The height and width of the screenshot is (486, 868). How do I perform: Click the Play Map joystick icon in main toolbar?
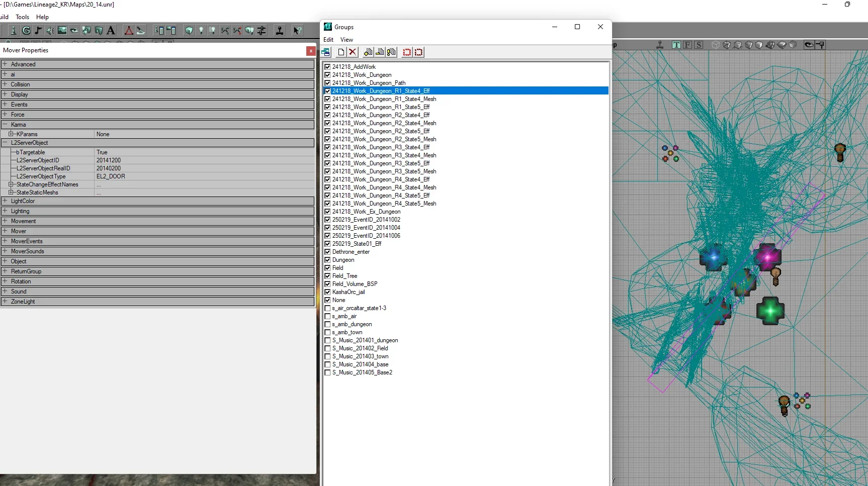click(x=280, y=31)
